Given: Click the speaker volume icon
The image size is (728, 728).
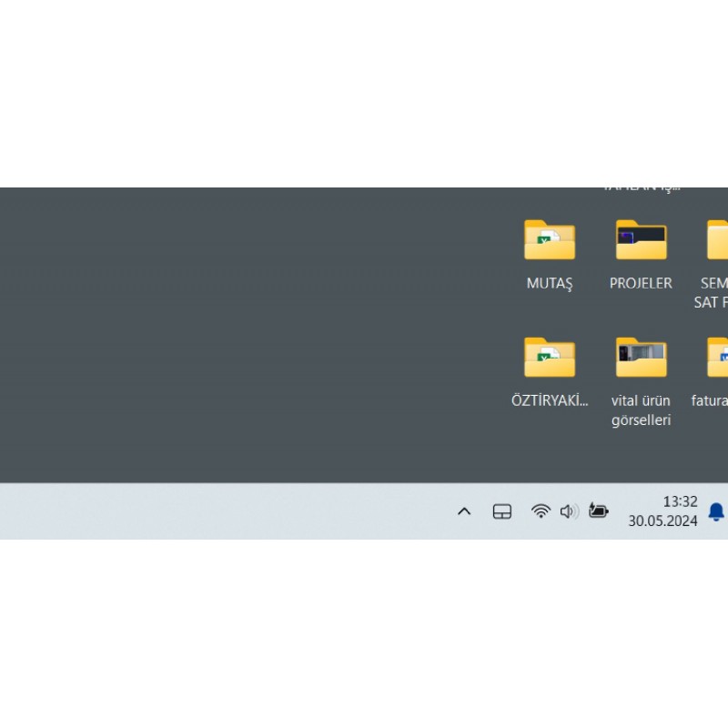Looking at the screenshot, I should click(x=570, y=511).
